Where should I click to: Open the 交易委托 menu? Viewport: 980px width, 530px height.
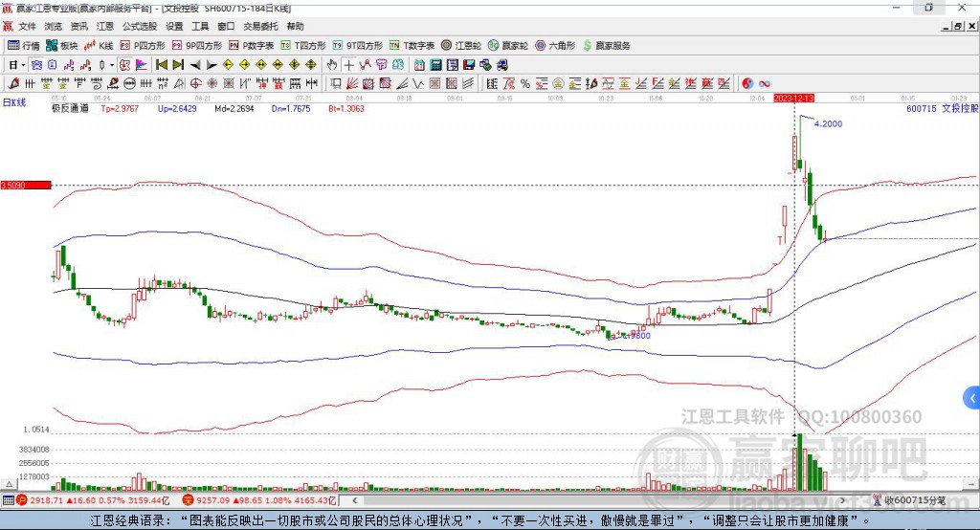click(258, 27)
